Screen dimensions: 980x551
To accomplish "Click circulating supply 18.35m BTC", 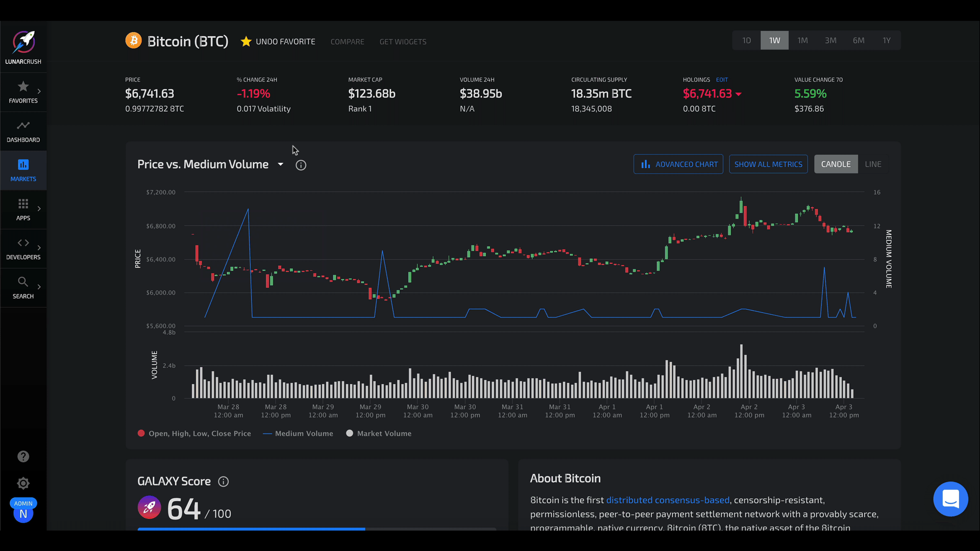I will point(601,94).
